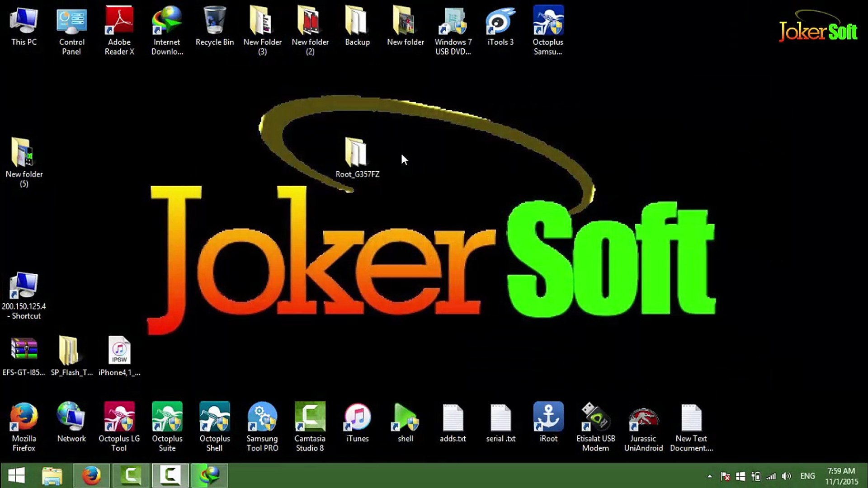The height and width of the screenshot is (488, 868).
Task: Open File Explorer from the taskbar
Action: (x=52, y=475)
